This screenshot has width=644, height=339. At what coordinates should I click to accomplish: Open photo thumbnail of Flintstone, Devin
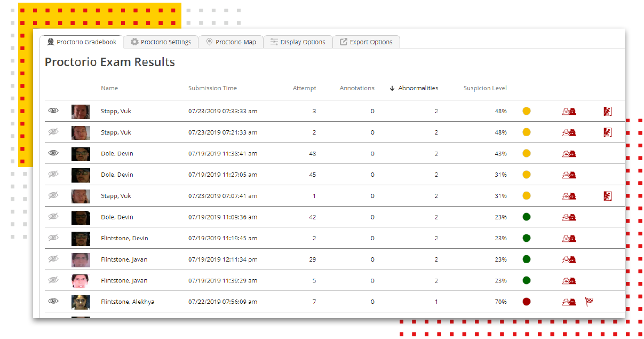pos(81,239)
